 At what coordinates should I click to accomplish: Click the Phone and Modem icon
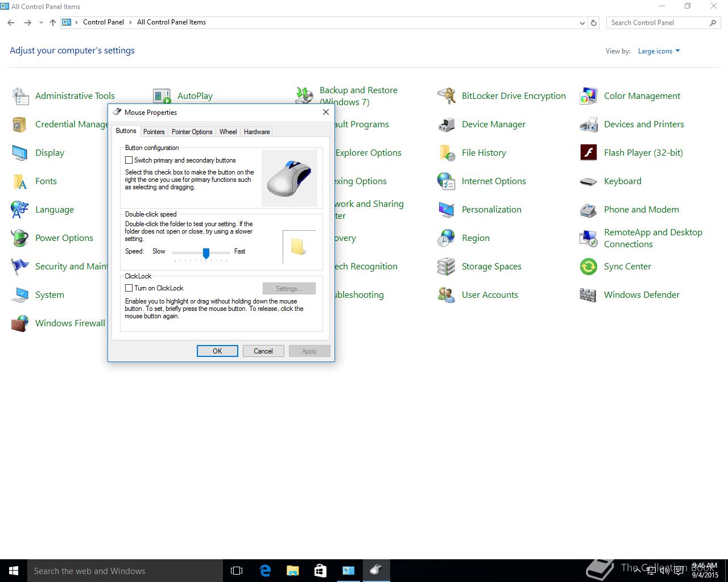[x=589, y=210]
